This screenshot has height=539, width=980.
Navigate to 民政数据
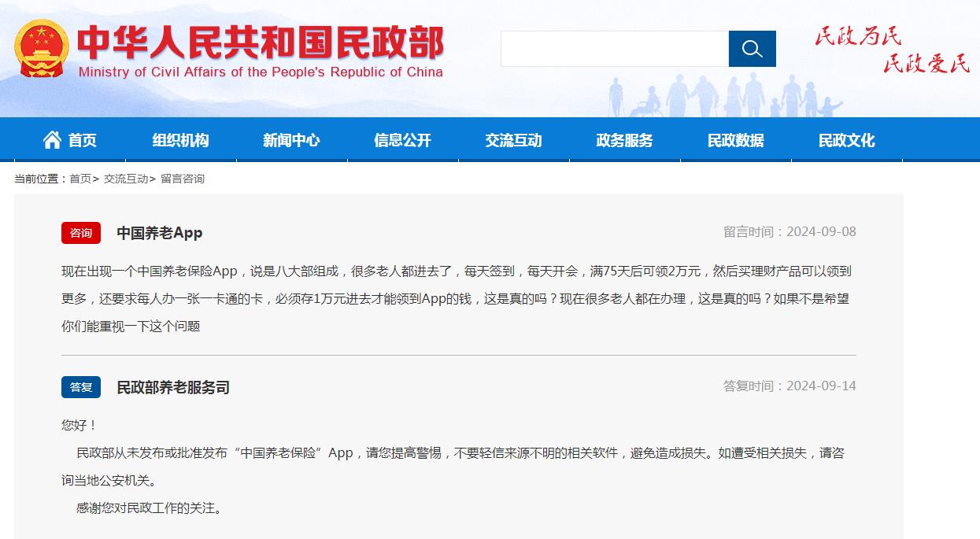point(735,140)
